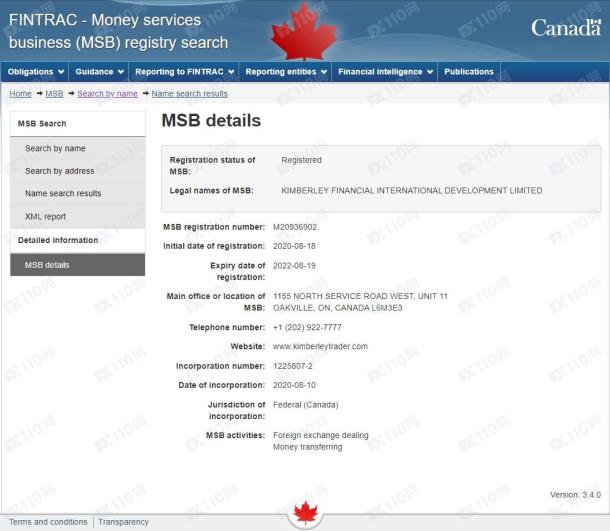Expand the Reporting to FINTRAC dropdown arrow
Image resolution: width=610 pixels, height=531 pixels.
pos(231,72)
